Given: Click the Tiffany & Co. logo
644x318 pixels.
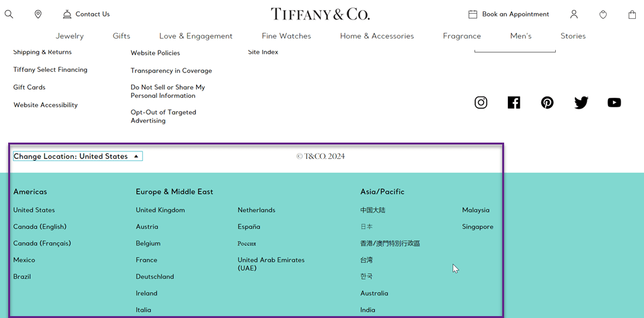Looking at the screenshot, I should click(x=320, y=15).
